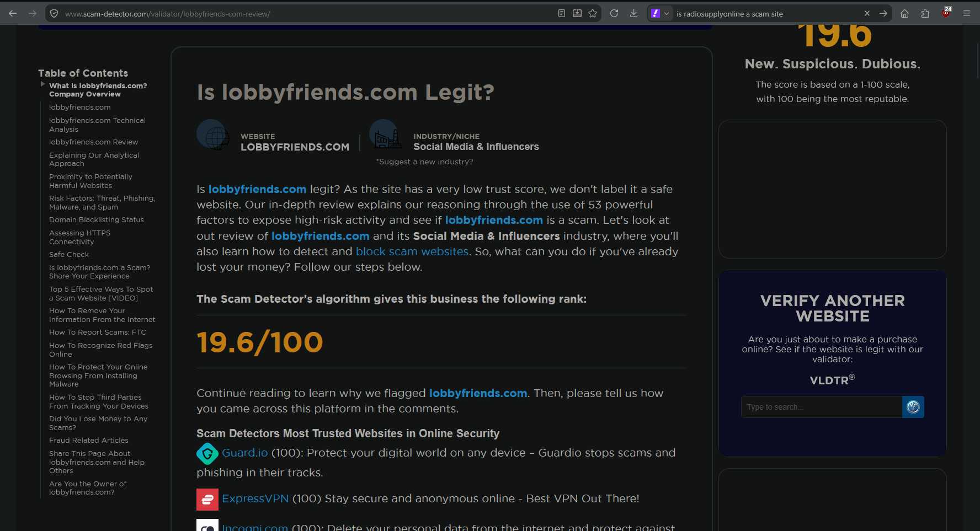Image resolution: width=980 pixels, height=531 pixels.
Task: Click 'Suggest a new industry?' link
Action: point(424,162)
